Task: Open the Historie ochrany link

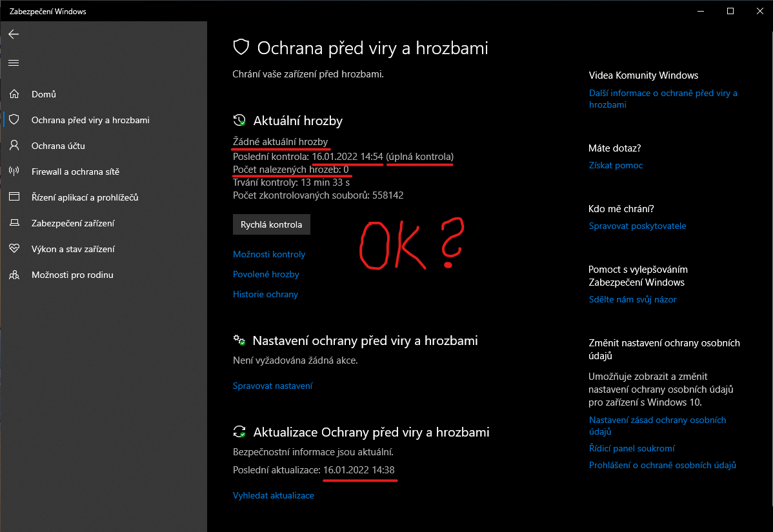Action: (x=265, y=294)
